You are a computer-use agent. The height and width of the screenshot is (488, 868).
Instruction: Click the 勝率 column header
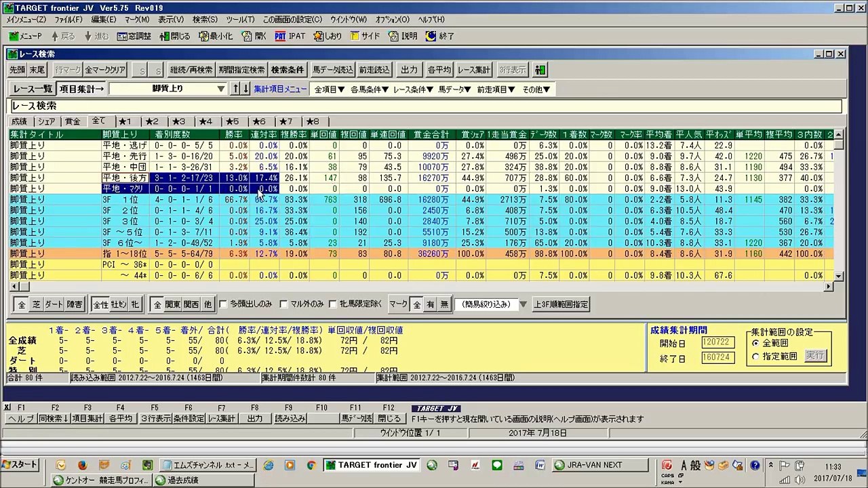coord(234,135)
